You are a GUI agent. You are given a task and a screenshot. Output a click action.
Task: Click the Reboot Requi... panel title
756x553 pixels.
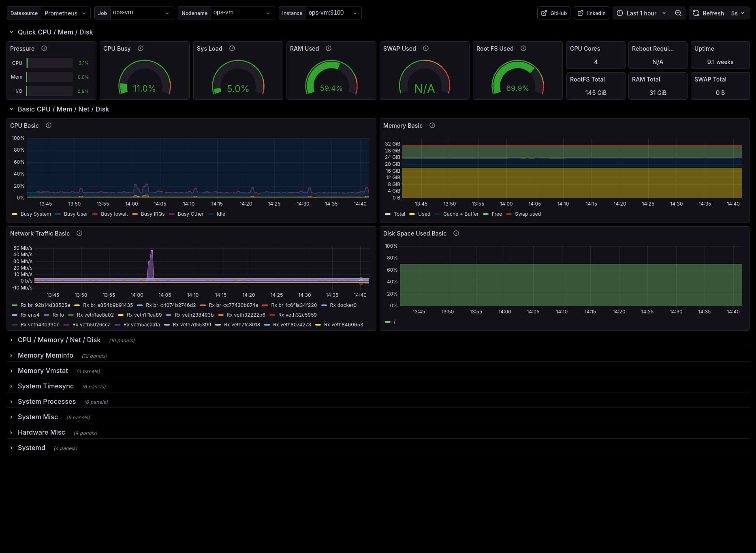[653, 49]
